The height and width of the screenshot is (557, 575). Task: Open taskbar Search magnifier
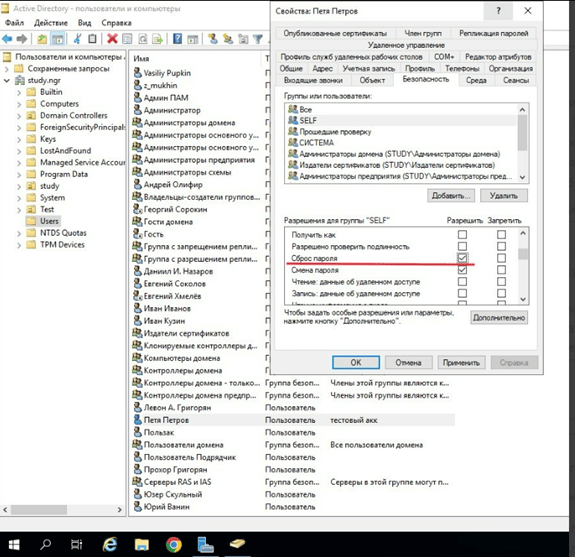(x=45, y=545)
